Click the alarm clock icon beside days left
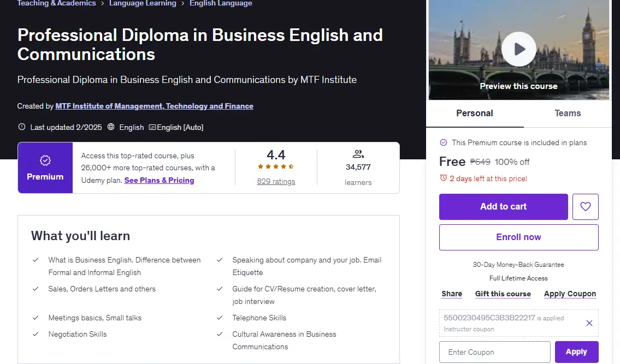620x364 pixels. click(x=443, y=178)
